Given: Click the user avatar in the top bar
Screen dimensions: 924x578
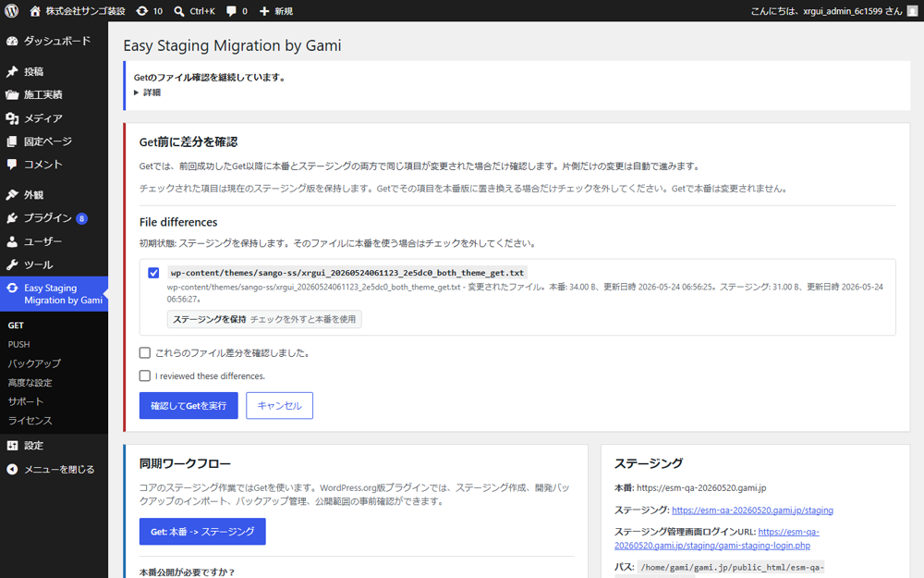Looking at the screenshot, I should pyautogui.click(x=912, y=10).
